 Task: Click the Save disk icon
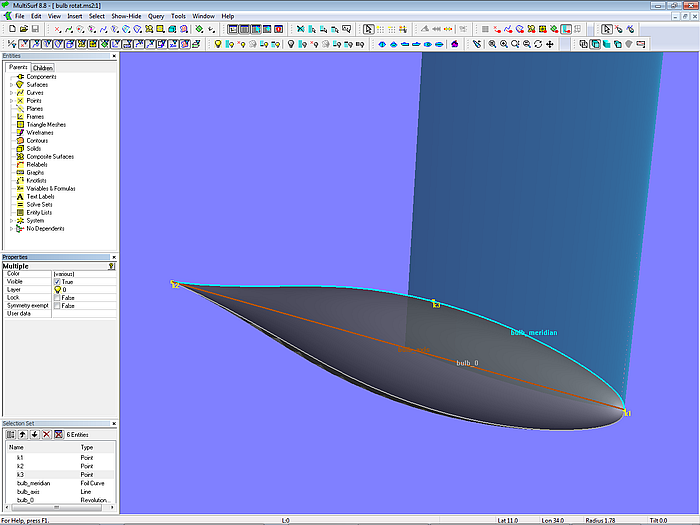coord(33,30)
